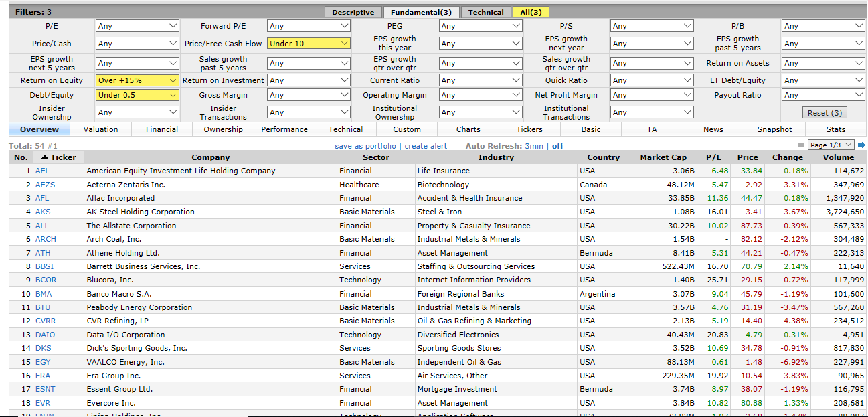
Task: Open Price/Free Cash Flow 'Under 10' dropdown
Action: pyautogui.click(x=309, y=44)
